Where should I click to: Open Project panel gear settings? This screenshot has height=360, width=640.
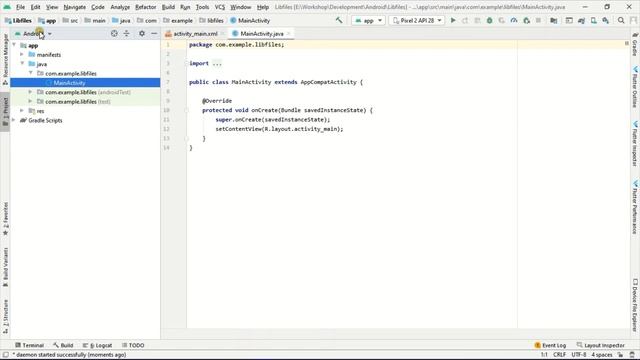(x=142, y=33)
